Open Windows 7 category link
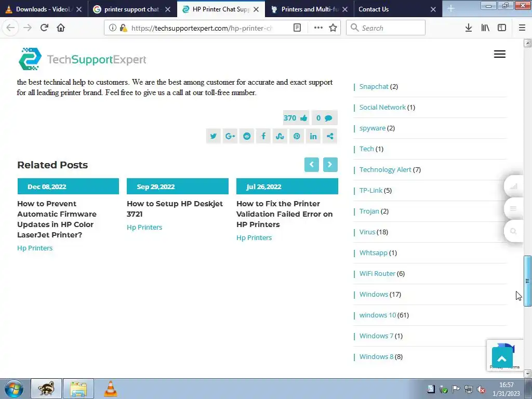Screen dimensions: 532x399 376,336
